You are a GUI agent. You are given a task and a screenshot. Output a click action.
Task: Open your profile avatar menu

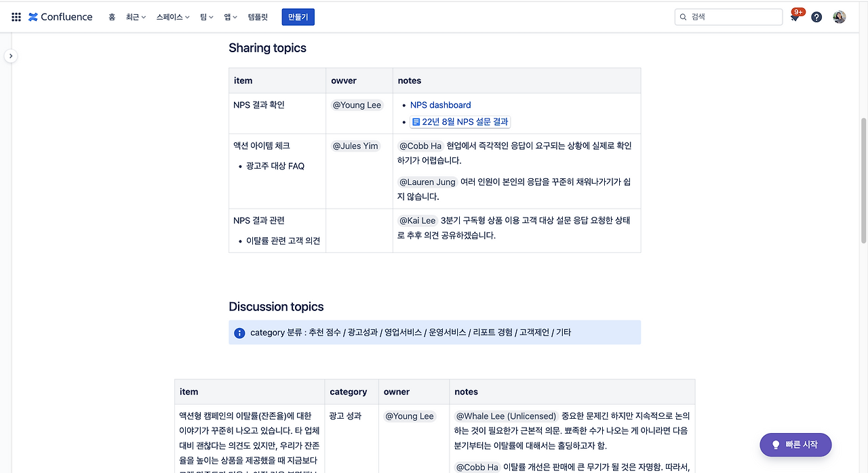point(839,17)
